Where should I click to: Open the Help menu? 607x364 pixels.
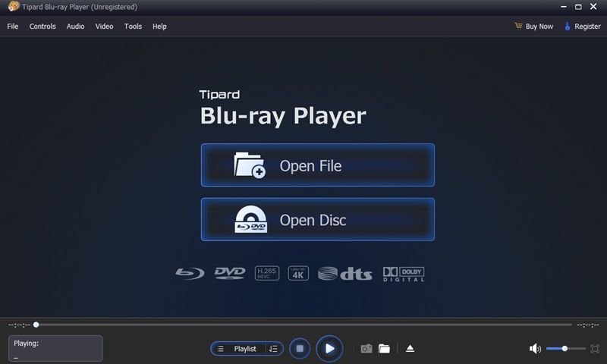159,27
